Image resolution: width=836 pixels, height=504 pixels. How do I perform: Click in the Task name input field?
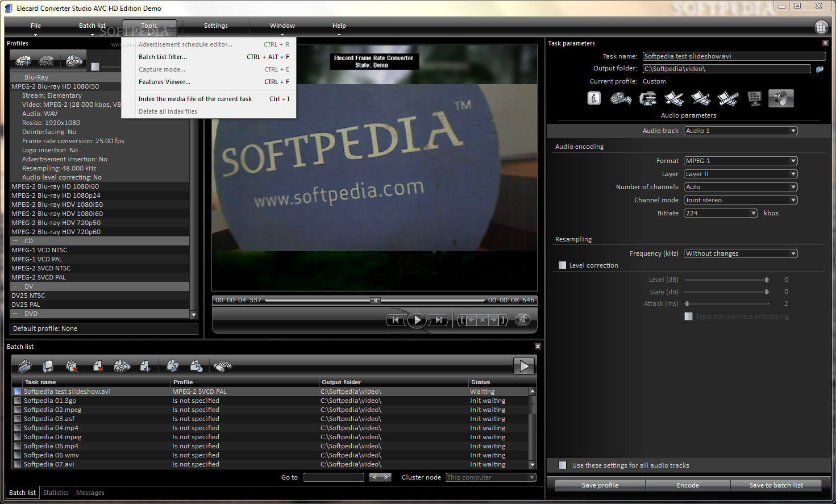coord(734,56)
